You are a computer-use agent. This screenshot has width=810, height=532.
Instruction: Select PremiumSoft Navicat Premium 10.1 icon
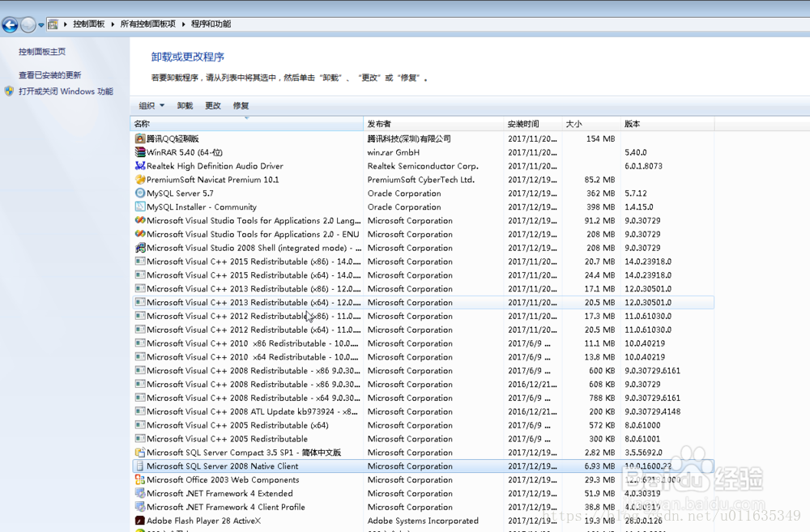point(140,179)
